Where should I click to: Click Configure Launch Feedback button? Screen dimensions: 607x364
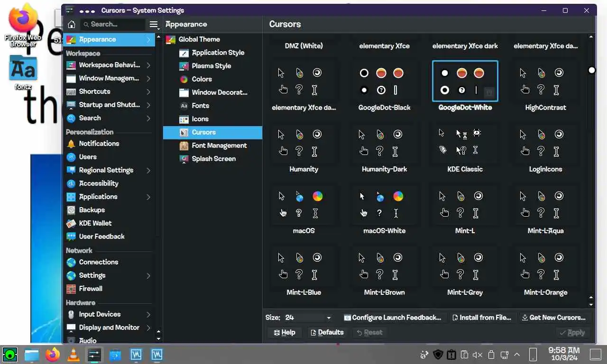[x=393, y=318]
